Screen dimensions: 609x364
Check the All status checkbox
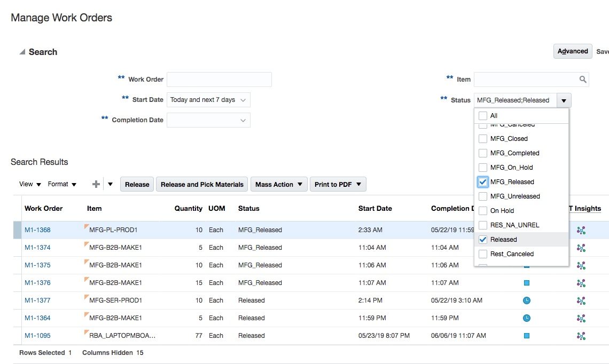pyautogui.click(x=483, y=116)
